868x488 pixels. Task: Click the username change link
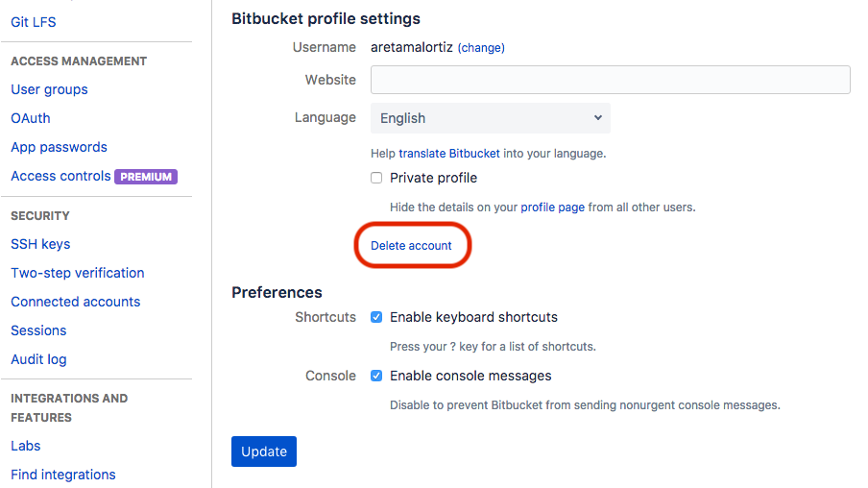point(481,48)
